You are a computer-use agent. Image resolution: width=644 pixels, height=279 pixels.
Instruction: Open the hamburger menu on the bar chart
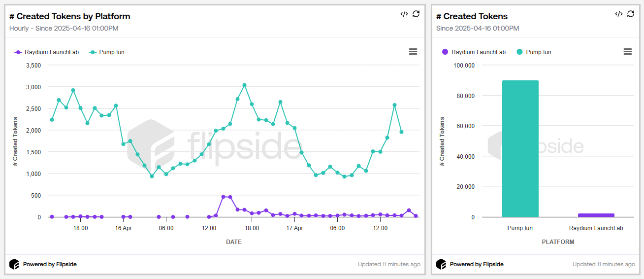point(627,52)
